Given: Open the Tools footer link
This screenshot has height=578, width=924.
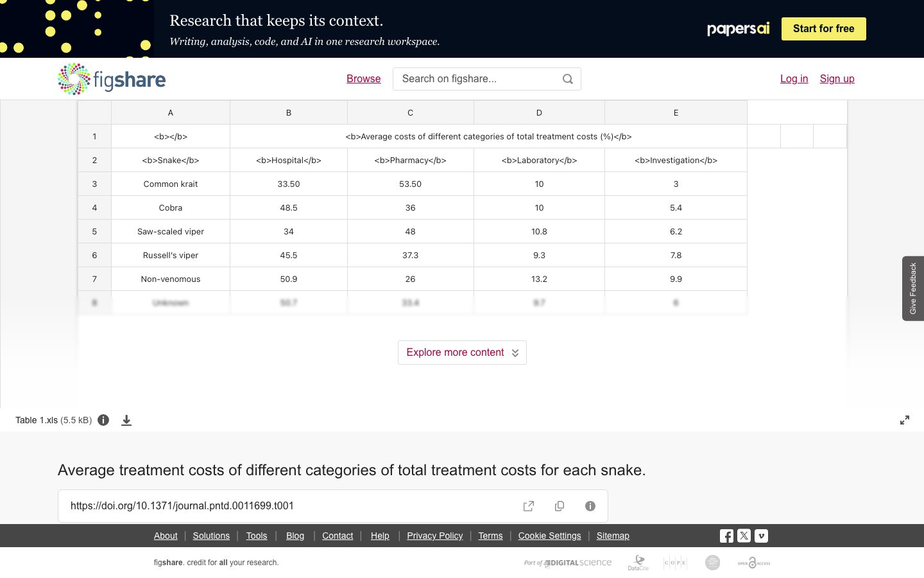Looking at the screenshot, I should [257, 536].
